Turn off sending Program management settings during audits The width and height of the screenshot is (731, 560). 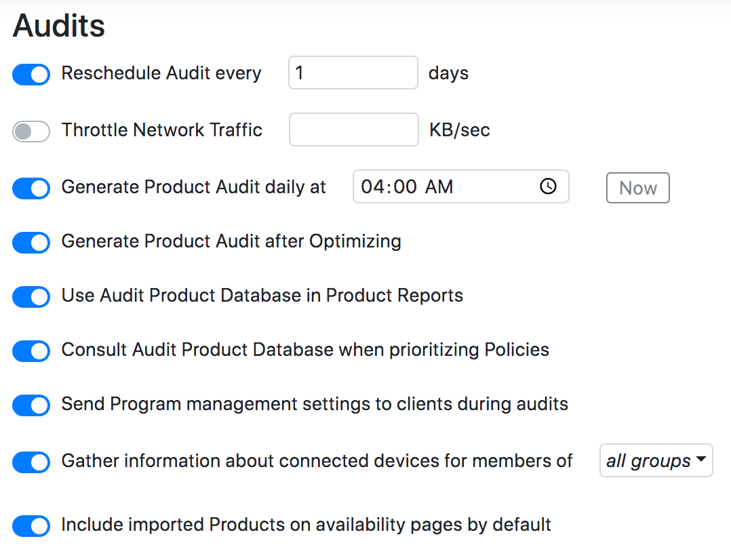[x=31, y=405]
